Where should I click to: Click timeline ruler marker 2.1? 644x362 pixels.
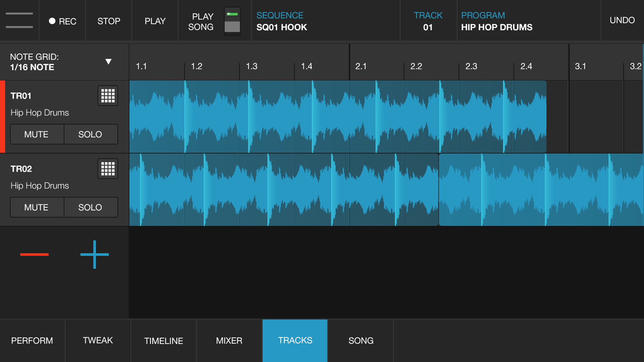(x=361, y=66)
